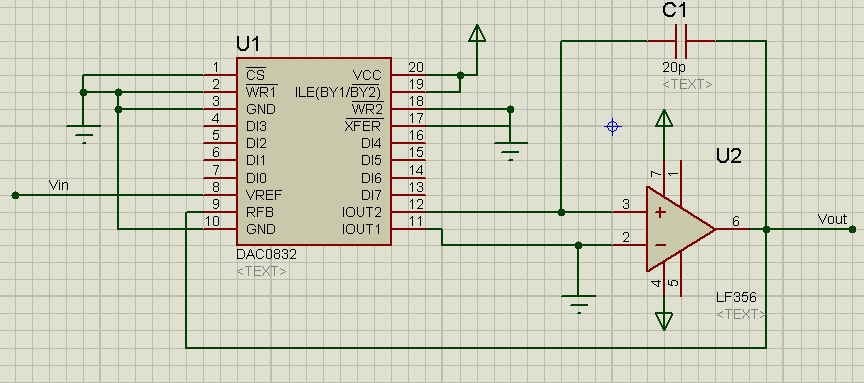Select the junction dot at op-amp output

click(766, 229)
